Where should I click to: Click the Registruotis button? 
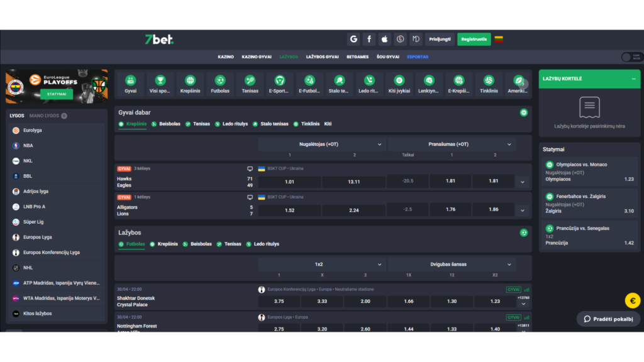(474, 40)
